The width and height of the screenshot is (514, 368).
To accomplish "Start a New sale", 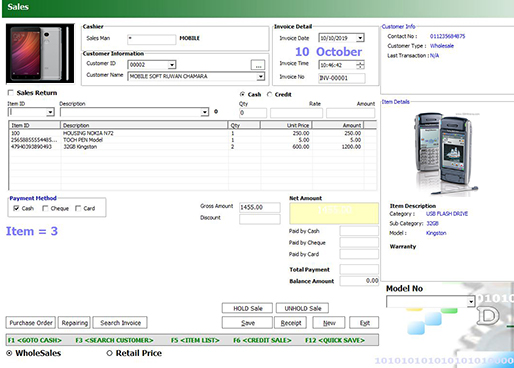I will tap(329, 323).
